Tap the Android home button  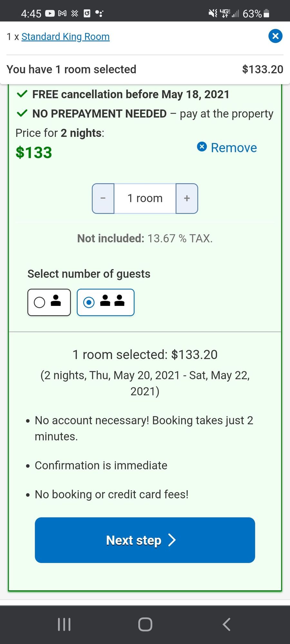click(x=145, y=624)
